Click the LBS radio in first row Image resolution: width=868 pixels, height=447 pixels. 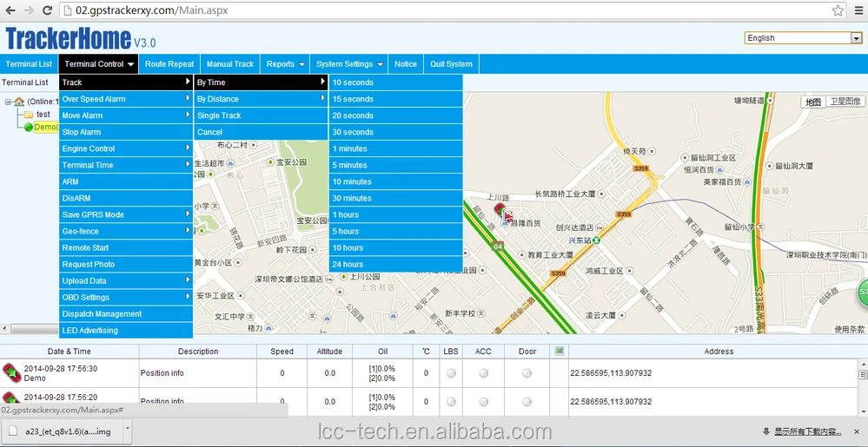point(451,373)
